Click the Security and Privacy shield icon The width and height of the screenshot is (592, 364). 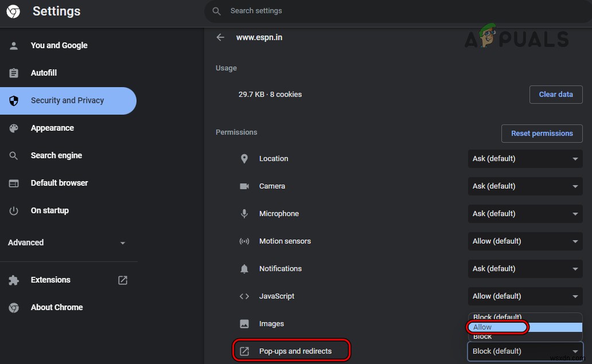pyautogui.click(x=13, y=100)
